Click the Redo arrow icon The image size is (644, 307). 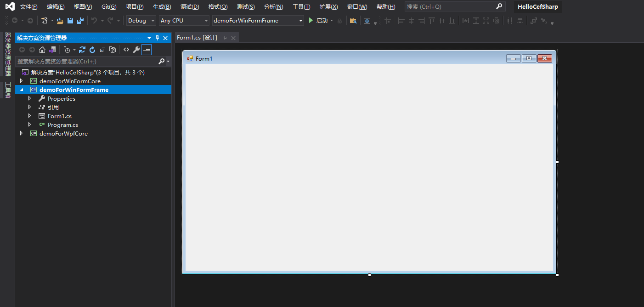[110, 21]
